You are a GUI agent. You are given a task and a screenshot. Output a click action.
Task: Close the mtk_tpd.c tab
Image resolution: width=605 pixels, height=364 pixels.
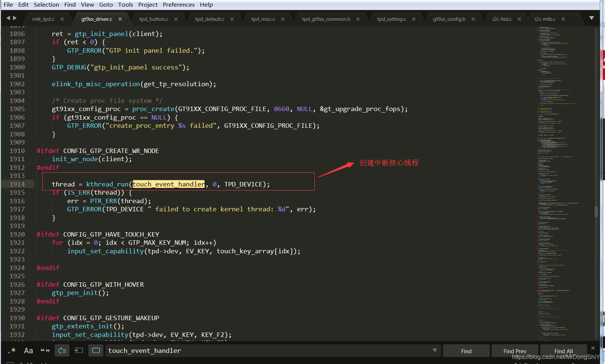click(62, 19)
